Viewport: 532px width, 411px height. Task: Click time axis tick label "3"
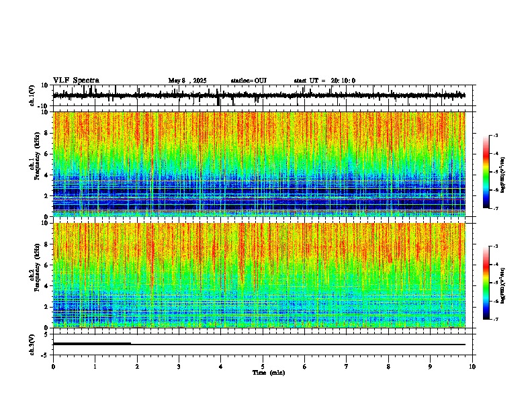[x=179, y=367]
